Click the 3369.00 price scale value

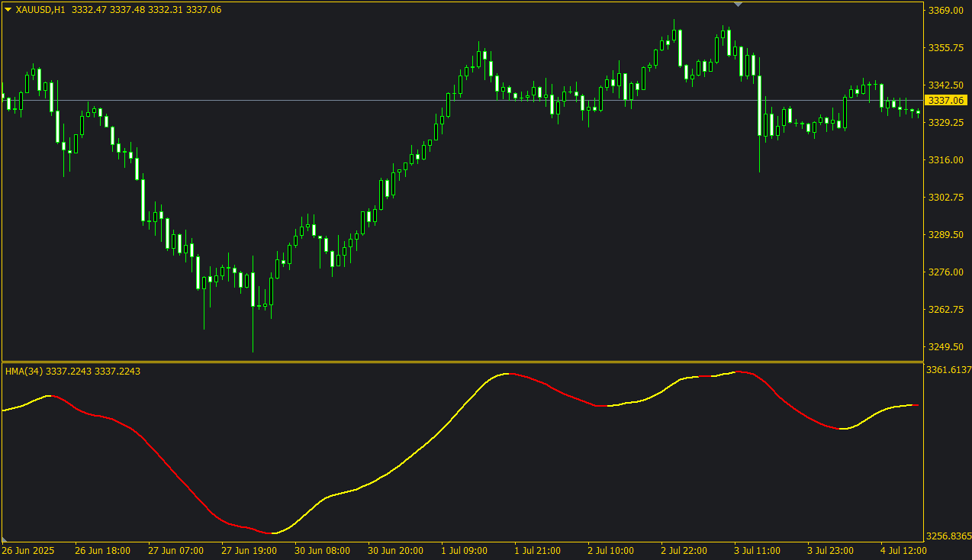click(945, 11)
